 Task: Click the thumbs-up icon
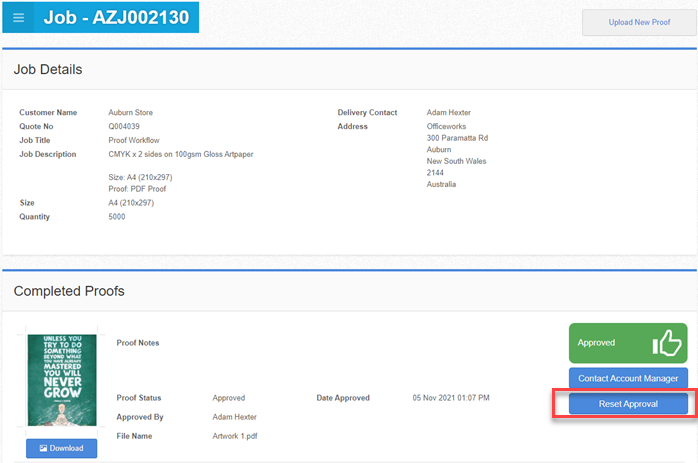click(x=667, y=342)
